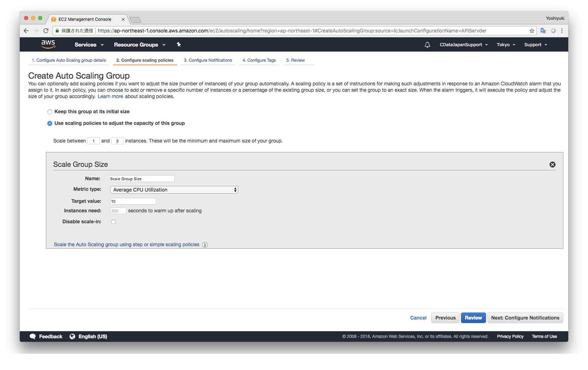
Task: Open the notifications bell icon
Action: pyautogui.click(x=427, y=45)
